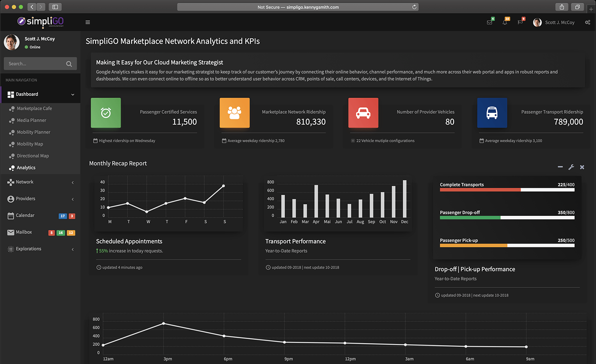The height and width of the screenshot is (364, 596).
Task: Expand the Explorations sidebar menu
Action: pos(73,249)
